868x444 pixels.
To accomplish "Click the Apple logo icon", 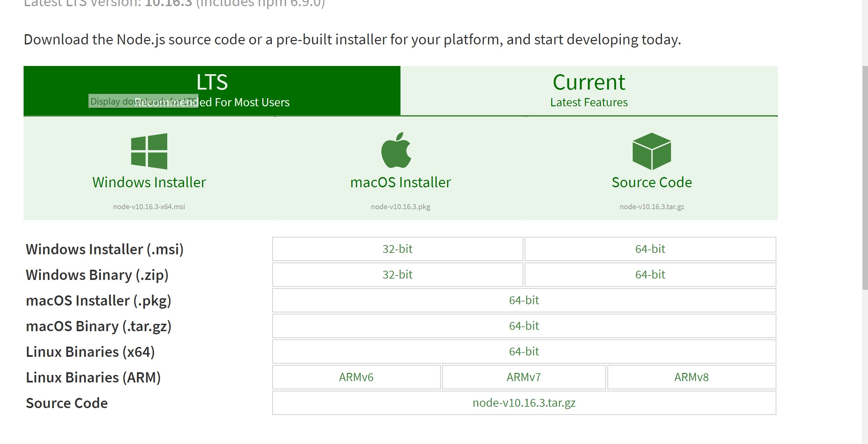I will point(396,150).
